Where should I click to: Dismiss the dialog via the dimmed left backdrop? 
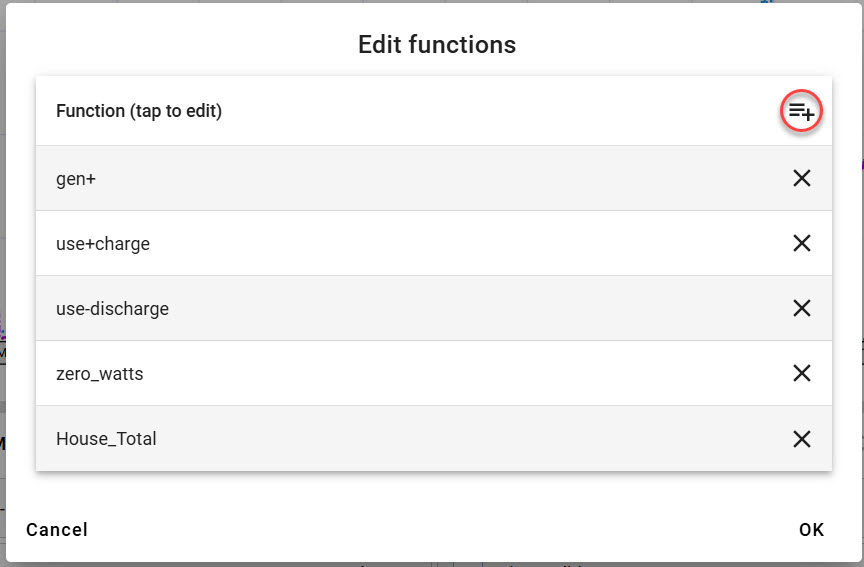(x=2, y=276)
